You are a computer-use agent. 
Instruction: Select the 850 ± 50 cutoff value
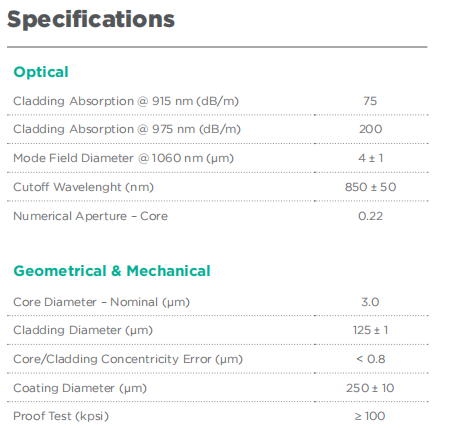pos(370,187)
